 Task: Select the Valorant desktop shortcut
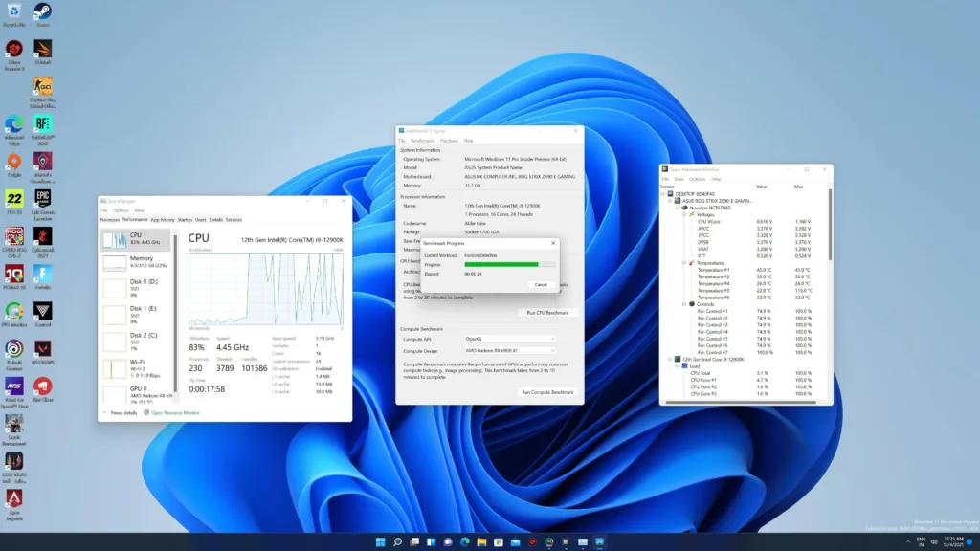[42, 352]
